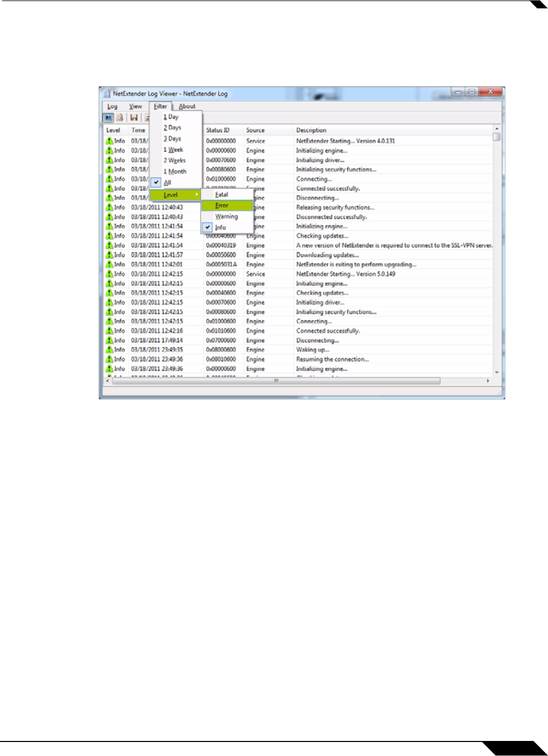Sort by the Status ID column header
The image size is (548, 756).
coord(224,130)
